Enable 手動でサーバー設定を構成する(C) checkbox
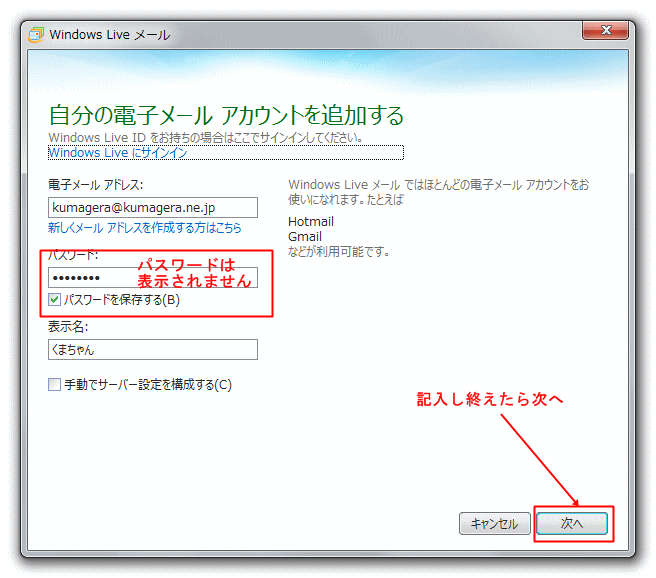 (54, 384)
